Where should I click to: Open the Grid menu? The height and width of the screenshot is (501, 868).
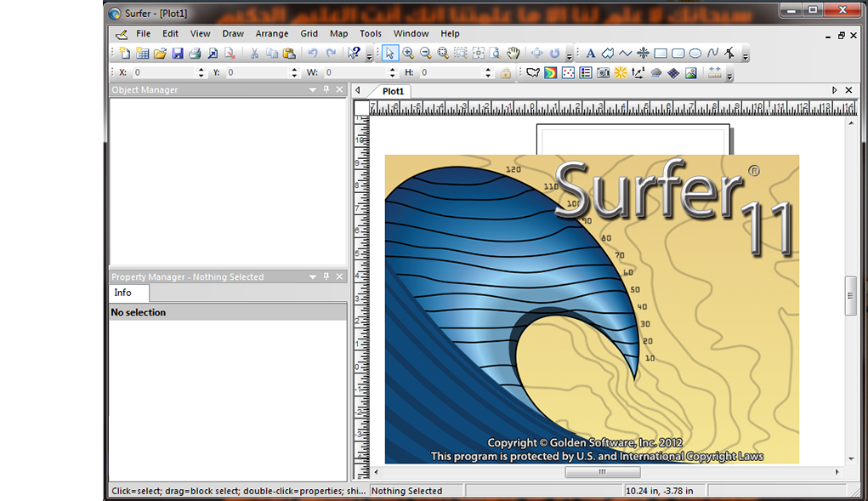coord(309,33)
